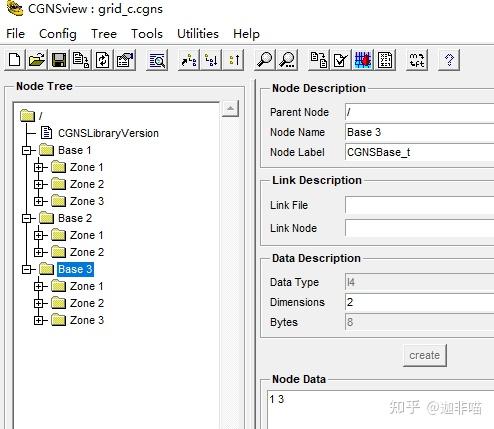Click the Open file folder icon
Screen dimensions: 494x429
coord(37,60)
